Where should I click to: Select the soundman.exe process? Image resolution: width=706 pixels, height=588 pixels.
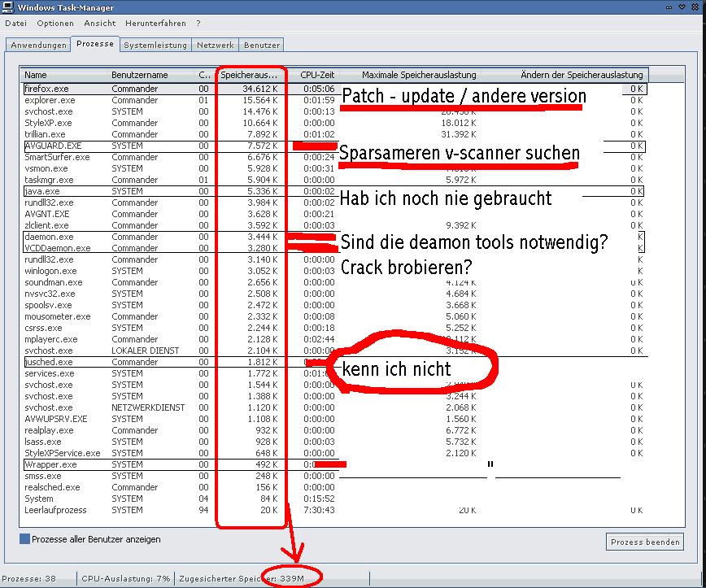pos(335,282)
